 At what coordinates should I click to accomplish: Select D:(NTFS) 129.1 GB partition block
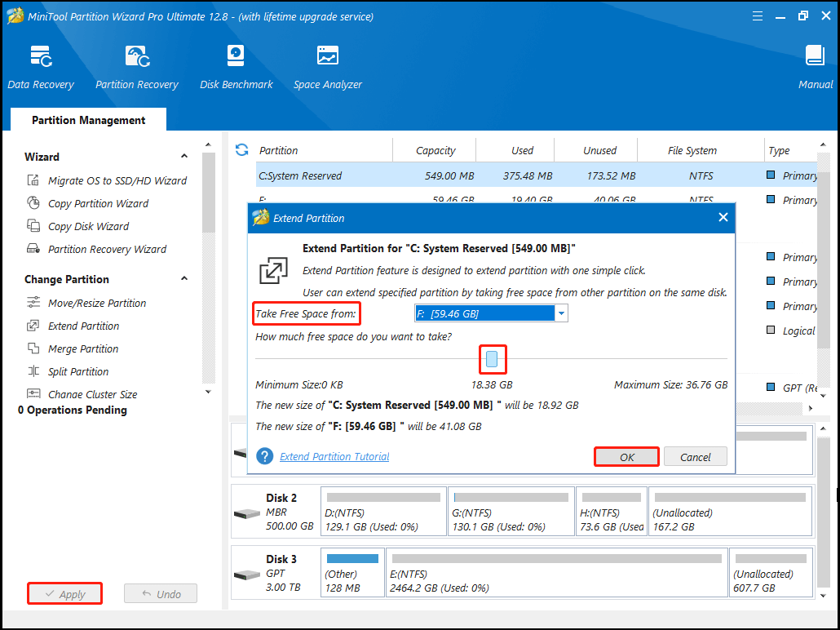pos(383,512)
